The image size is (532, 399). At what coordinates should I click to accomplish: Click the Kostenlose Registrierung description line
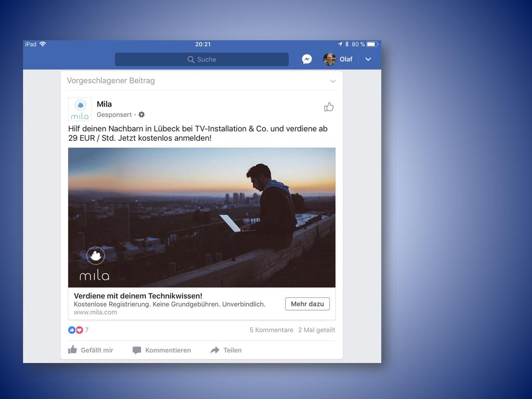(169, 304)
